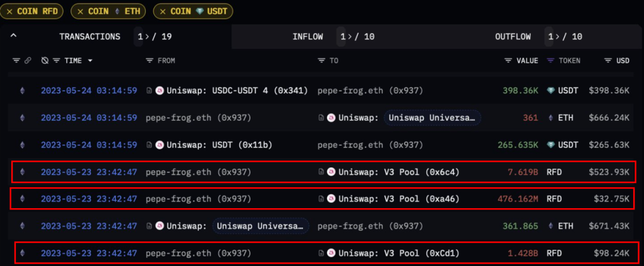Remove the COIN ETH filter chip

coord(80,11)
